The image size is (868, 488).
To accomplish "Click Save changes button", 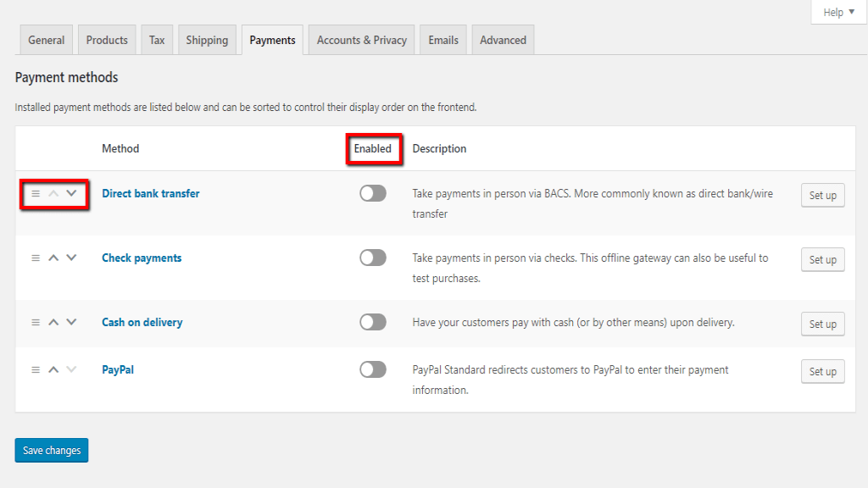I will (x=52, y=451).
